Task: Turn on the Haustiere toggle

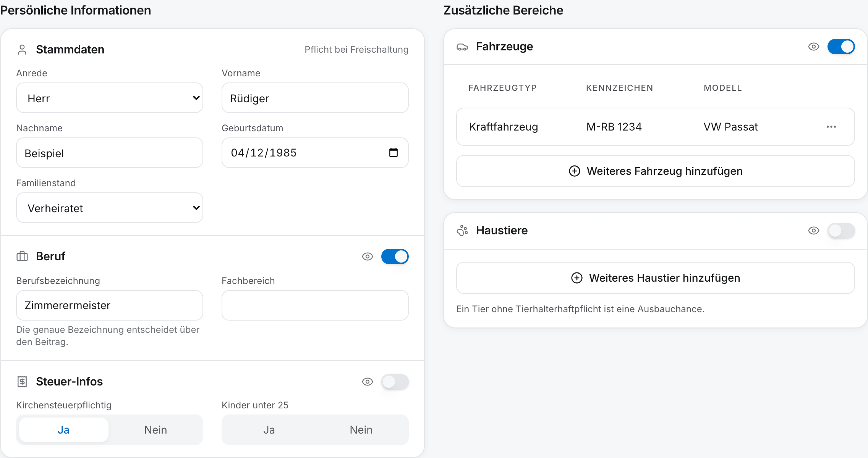Action: 841,231
